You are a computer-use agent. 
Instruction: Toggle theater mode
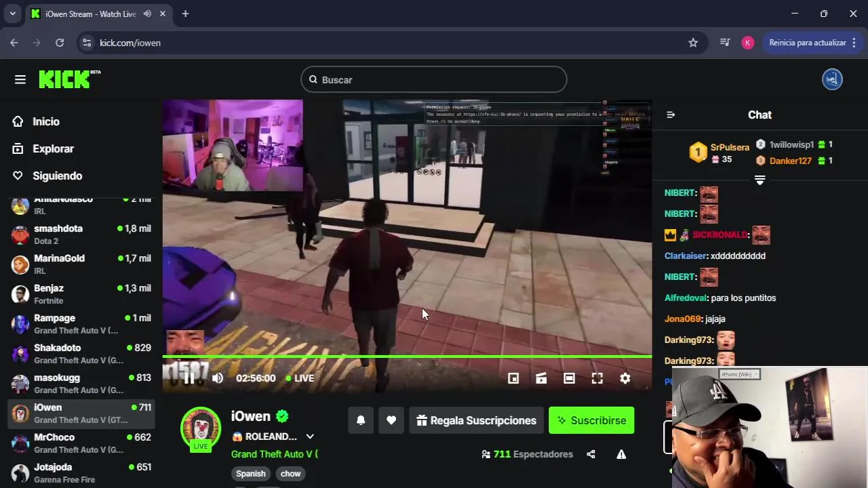(x=569, y=378)
